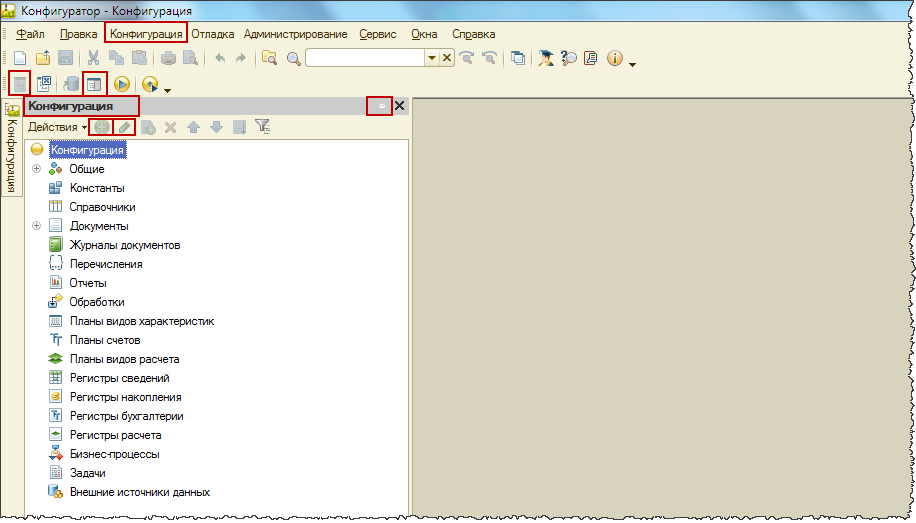
Task: Open the Окна menu
Action: [x=424, y=34]
